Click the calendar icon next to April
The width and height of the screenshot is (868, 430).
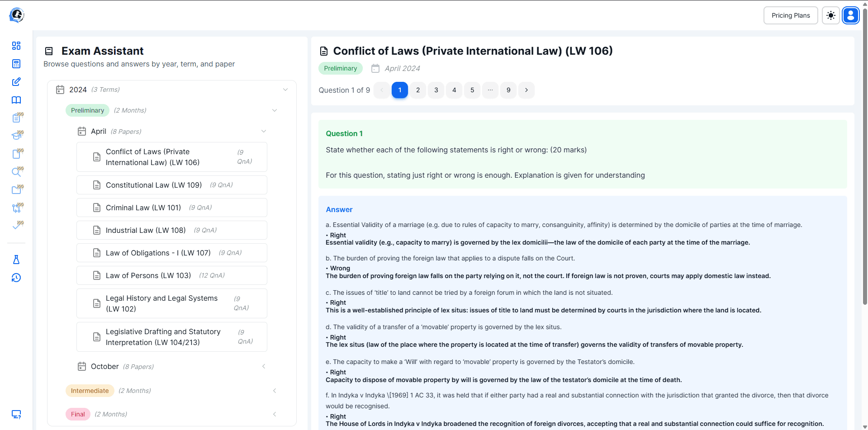82,131
